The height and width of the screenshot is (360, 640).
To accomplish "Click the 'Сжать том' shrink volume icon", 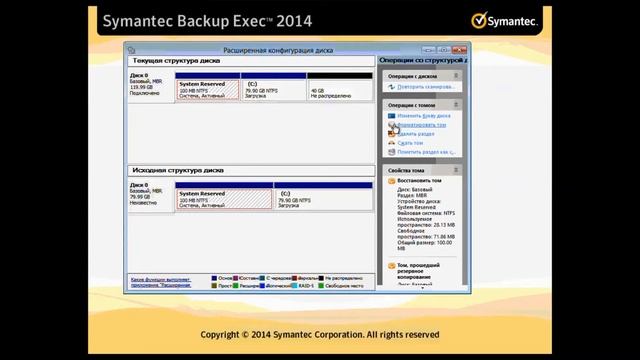I will [391, 143].
